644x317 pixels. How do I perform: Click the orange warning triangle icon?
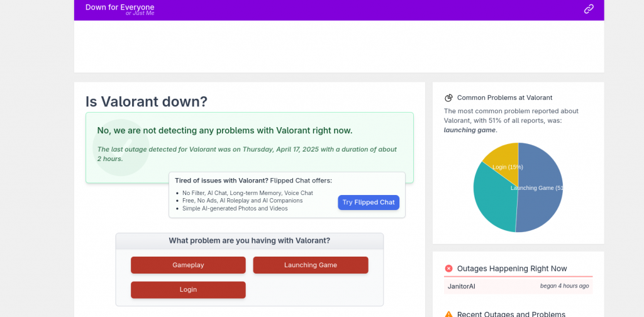448,314
